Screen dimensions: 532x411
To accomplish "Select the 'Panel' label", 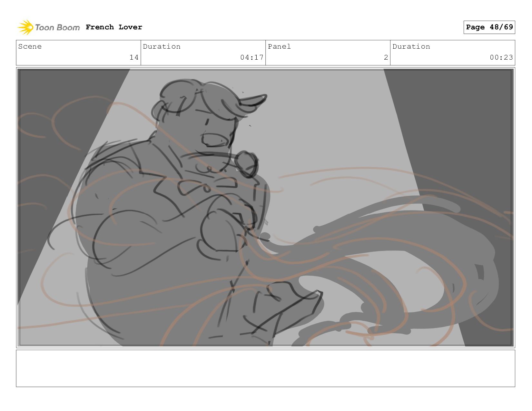I will [x=279, y=46].
